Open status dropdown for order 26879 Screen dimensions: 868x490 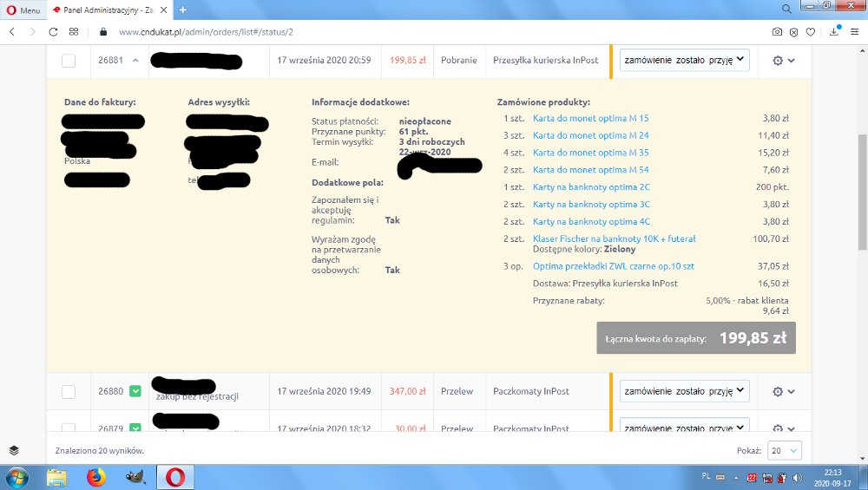click(684, 425)
